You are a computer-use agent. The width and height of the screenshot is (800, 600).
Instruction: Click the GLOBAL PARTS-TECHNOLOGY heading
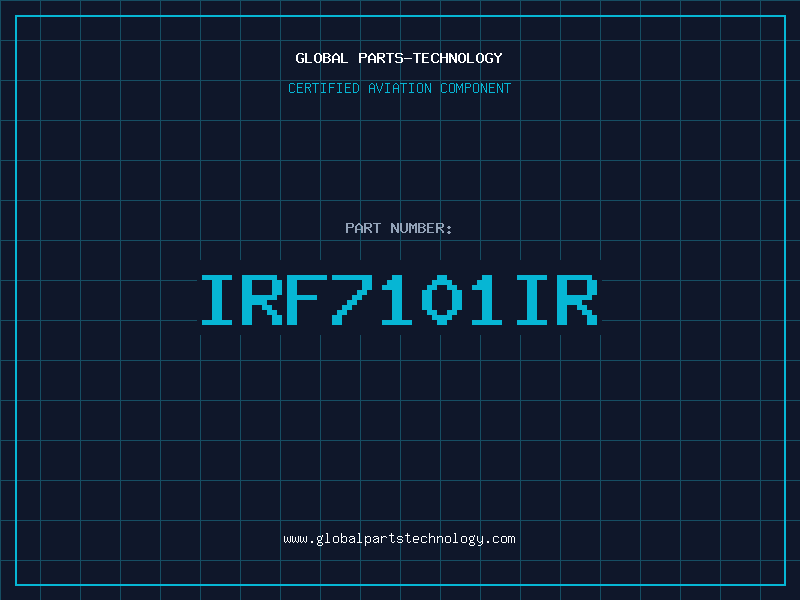pos(399,58)
